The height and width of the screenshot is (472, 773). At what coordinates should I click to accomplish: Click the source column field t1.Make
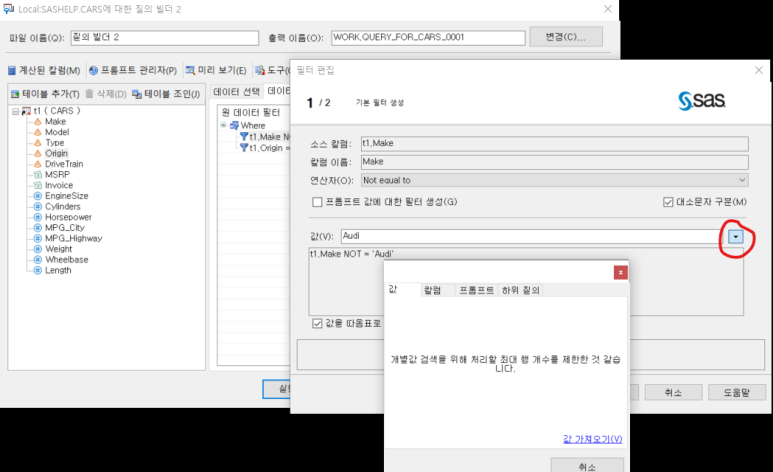click(555, 144)
